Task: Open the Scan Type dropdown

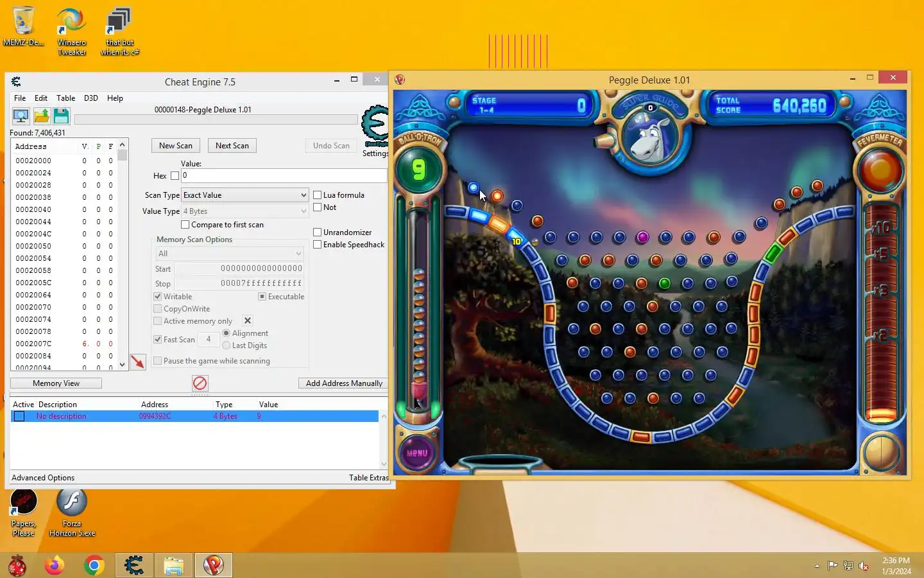Action: click(245, 195)
